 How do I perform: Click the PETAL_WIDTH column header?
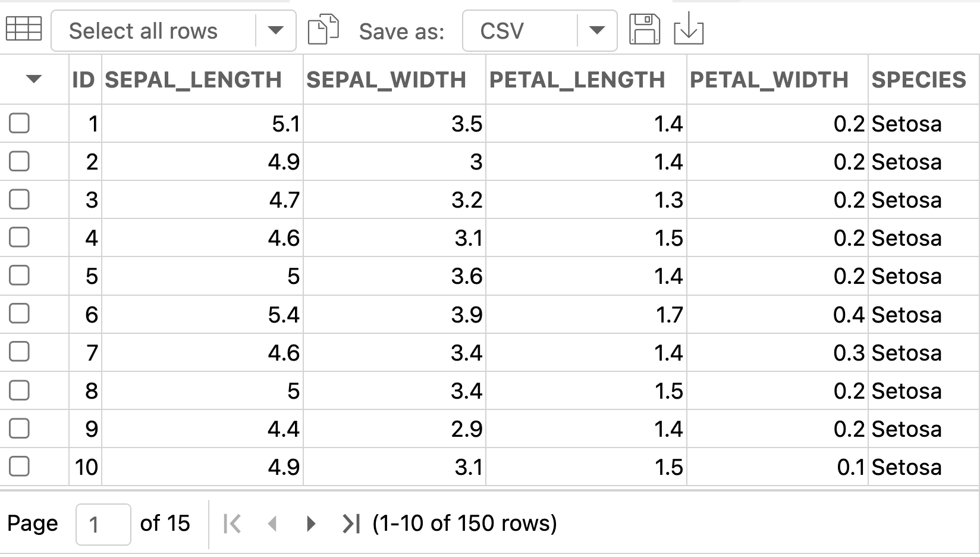click(769, 80)
